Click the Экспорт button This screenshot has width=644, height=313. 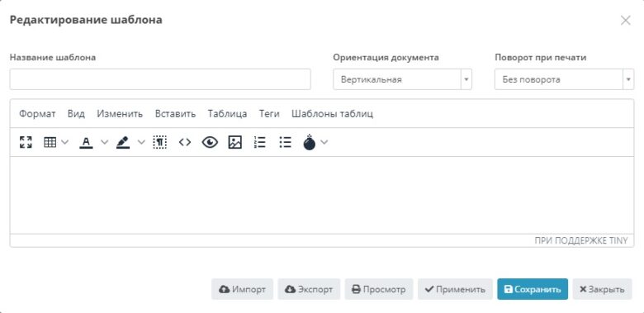click(309, 289)
